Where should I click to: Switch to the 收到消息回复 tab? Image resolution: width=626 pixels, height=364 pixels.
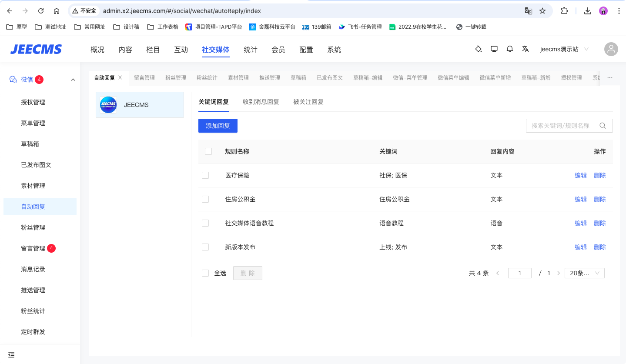[261, 102]
